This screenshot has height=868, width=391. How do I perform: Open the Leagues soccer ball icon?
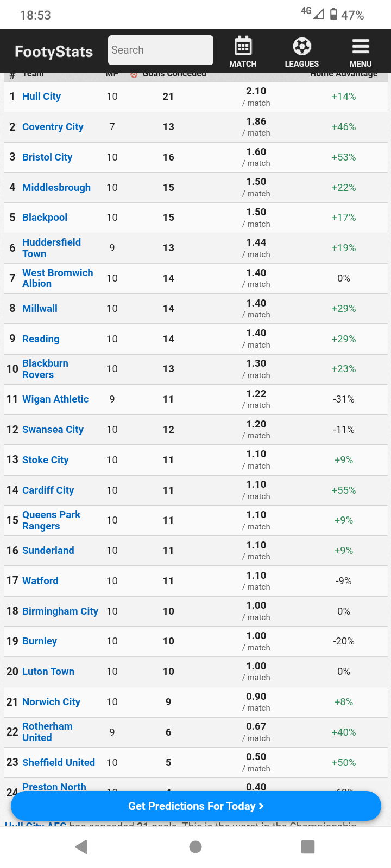(x=302, y=47)
